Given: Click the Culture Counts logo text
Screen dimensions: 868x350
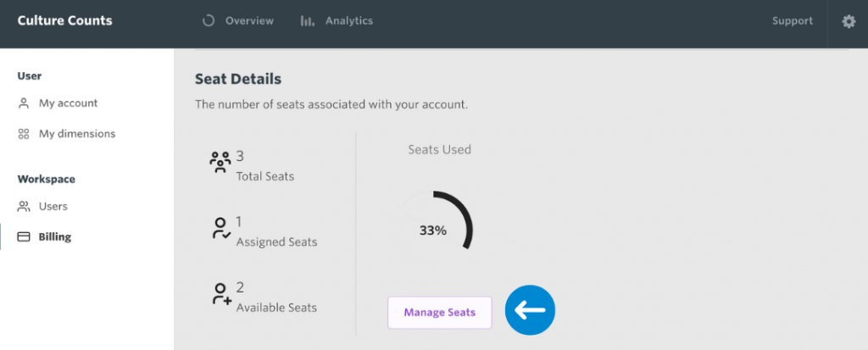Looking at the screenshot, I should 64,21.
